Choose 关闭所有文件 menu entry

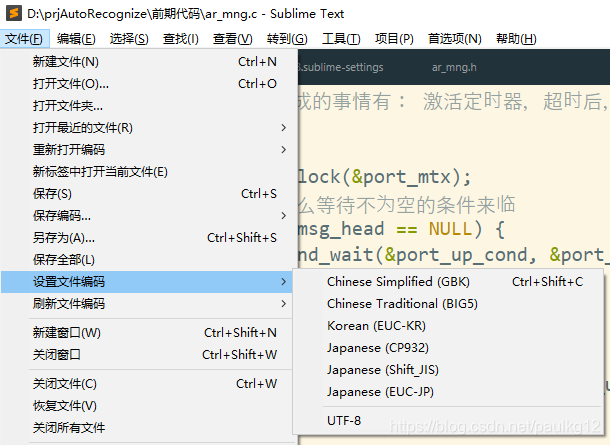147,427
